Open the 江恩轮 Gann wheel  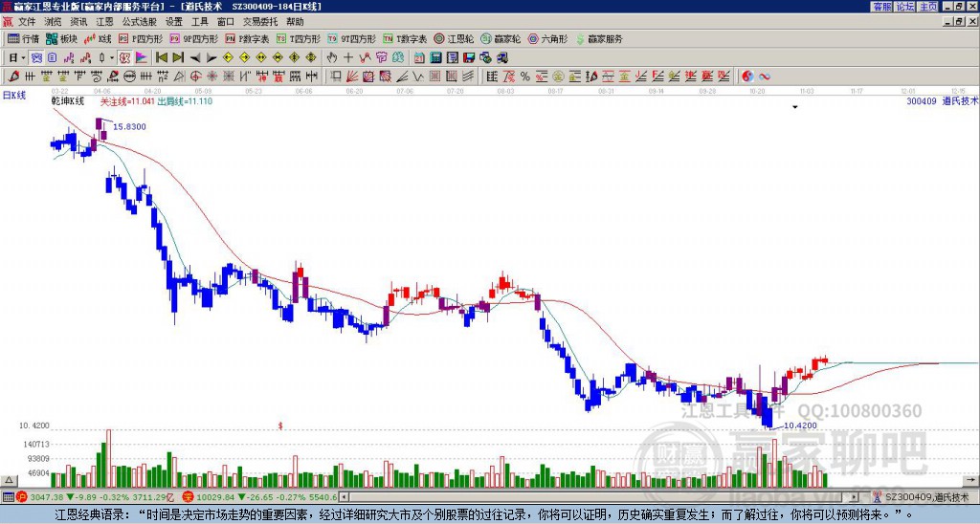455,38
